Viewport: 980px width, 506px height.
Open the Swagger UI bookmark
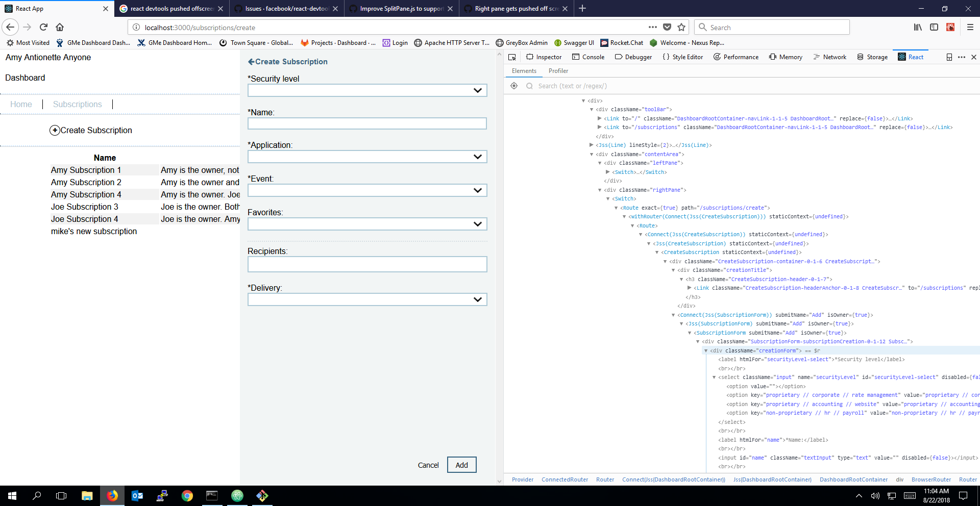click(x=574, y=43)
